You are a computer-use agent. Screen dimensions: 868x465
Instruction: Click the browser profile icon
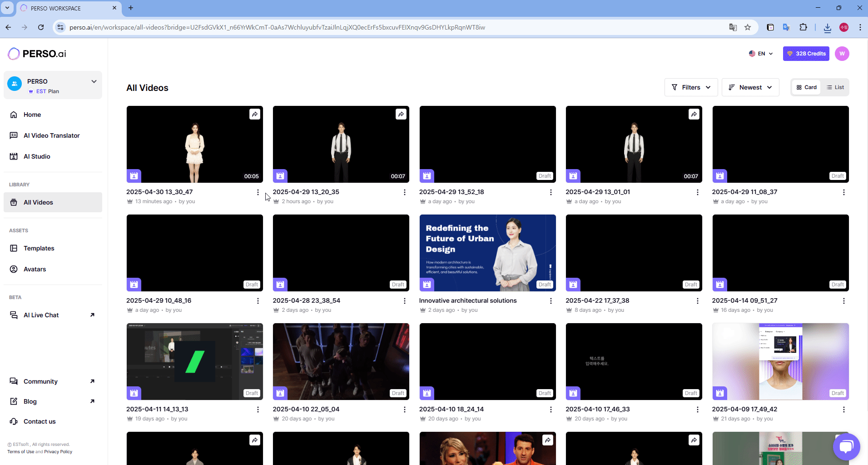844,27
